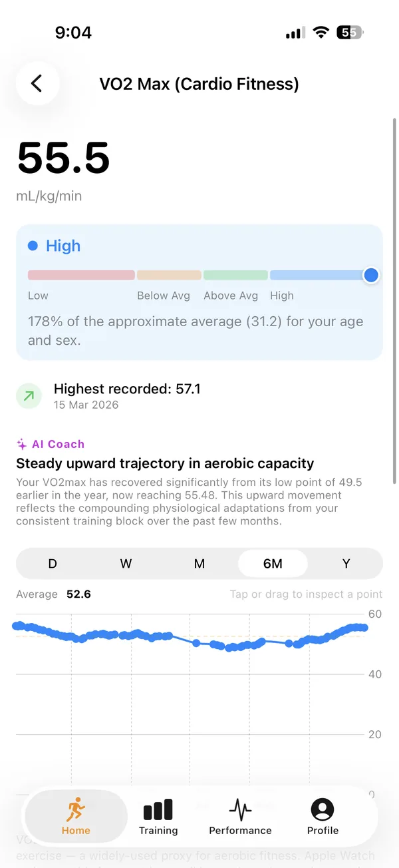Select the D (day) range segment
This screenshot has height=868, width=399.
click(x=53, y=564)
